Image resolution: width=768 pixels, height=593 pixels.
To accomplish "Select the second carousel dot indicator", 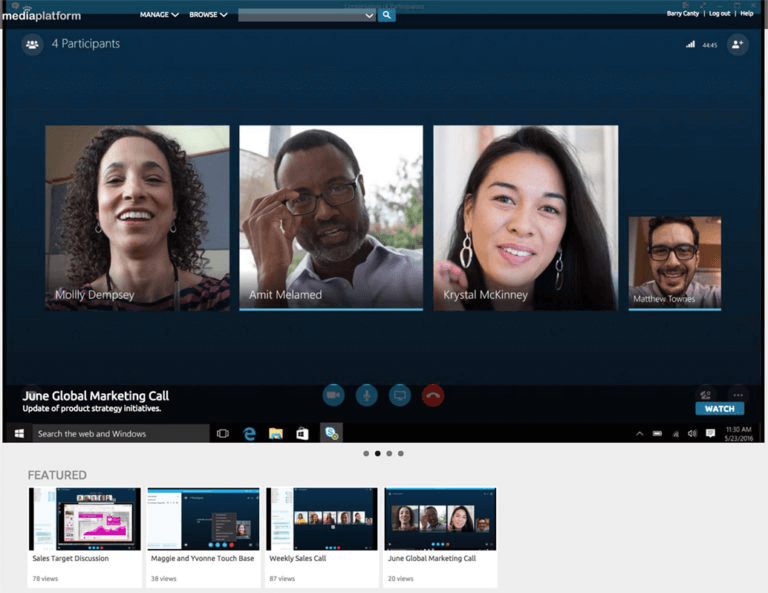I will pos(377,453).
